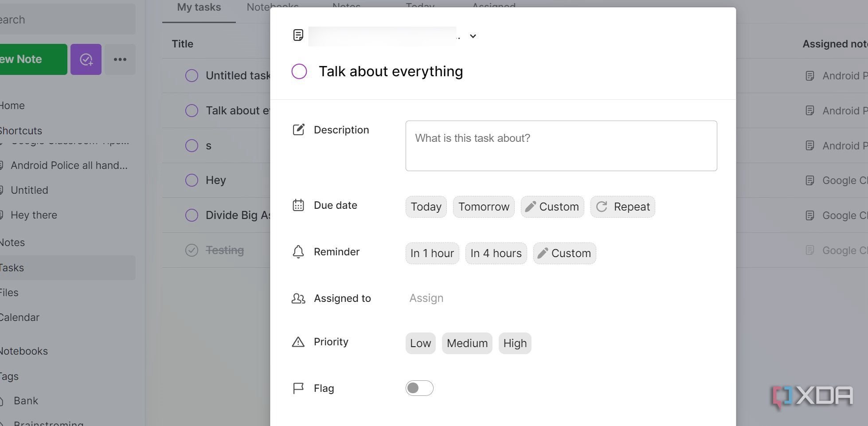Check the circle for task 's'
Screen dimensions: 868x426
click(x=192, y=145)
